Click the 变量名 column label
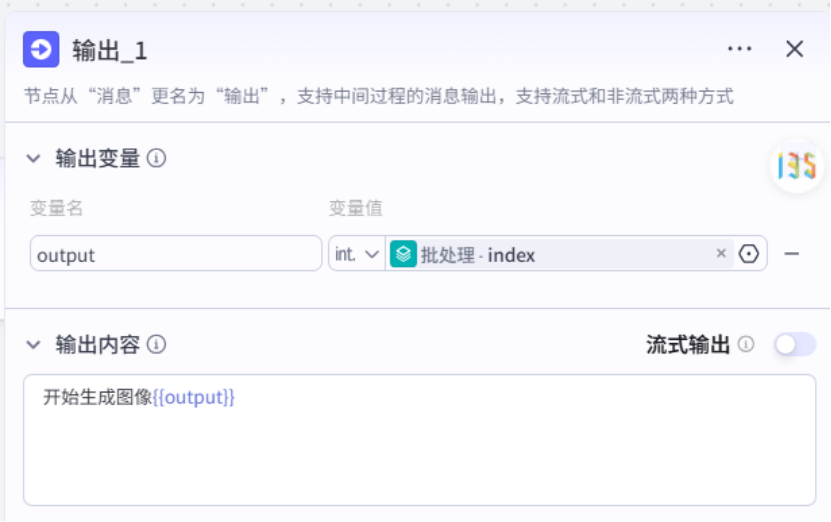This screenshot has width=831, height=522. click(x=57, y=208)
